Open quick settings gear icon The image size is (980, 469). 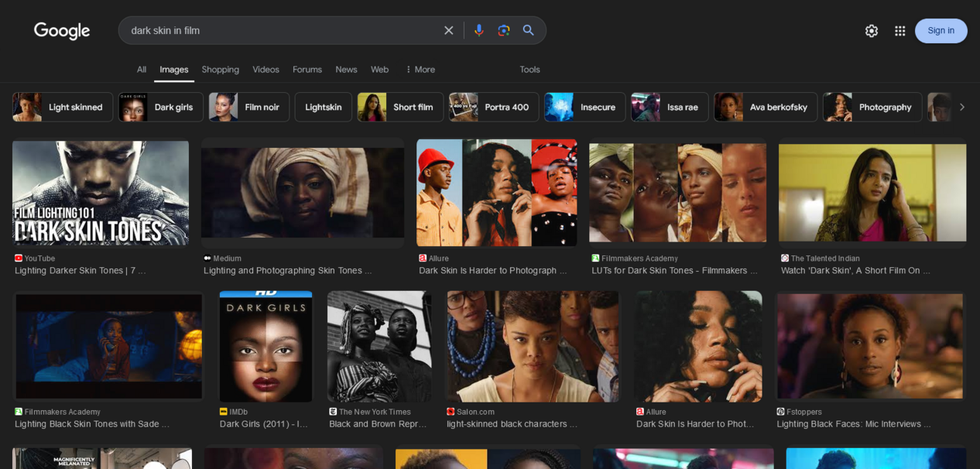(872, 31)
